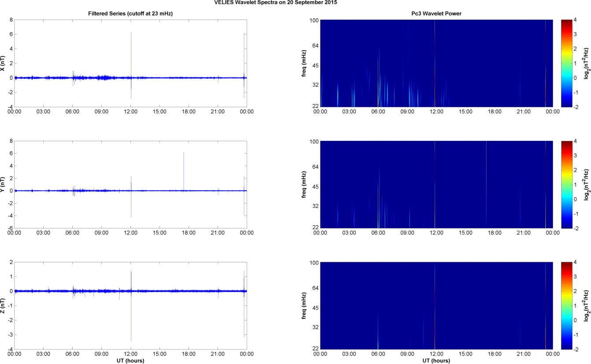
Task: Click the 12:00 spike in X series plot
Action: pos(131,65)
